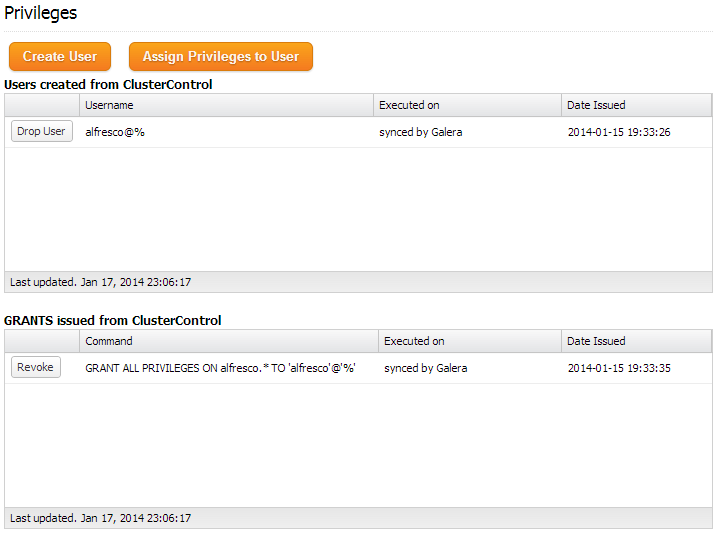The image size is (719, 534).
Task: Click Executed on header in users table
Action: coord(409,105)
